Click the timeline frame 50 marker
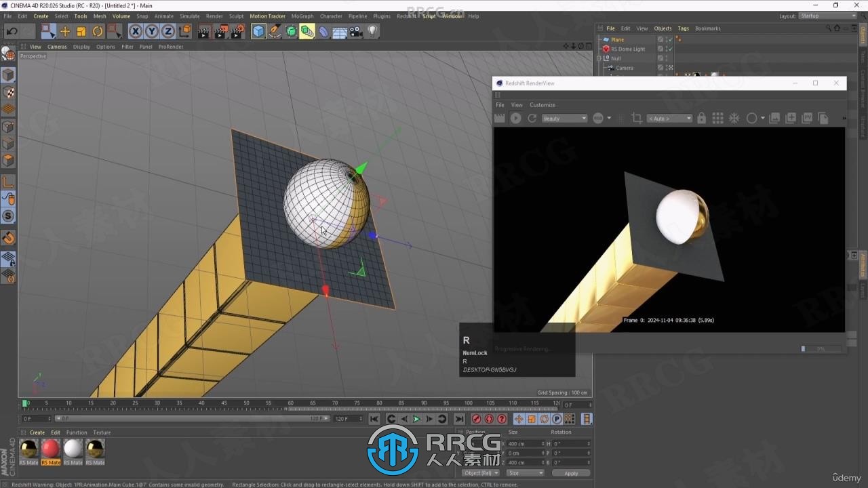 tap(245, 403)
